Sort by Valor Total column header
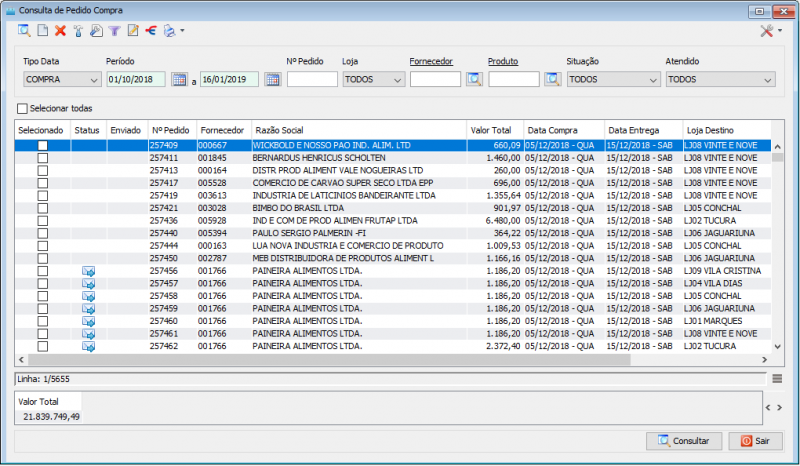 [495, 130]
